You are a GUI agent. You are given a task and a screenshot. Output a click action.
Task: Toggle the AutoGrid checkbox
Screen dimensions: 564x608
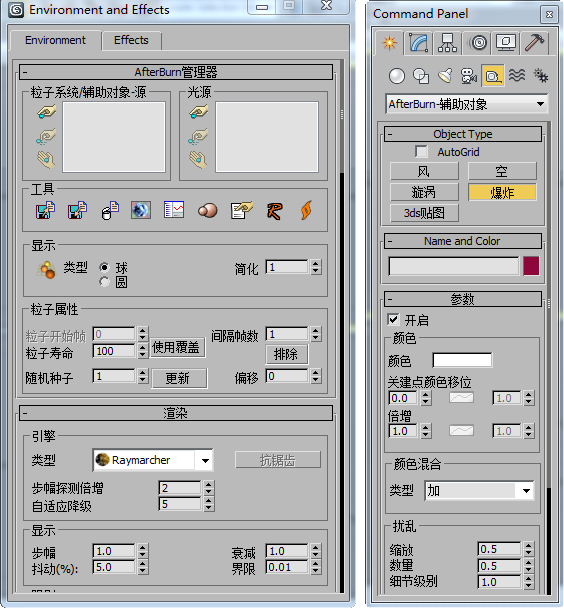click(421, 152)
